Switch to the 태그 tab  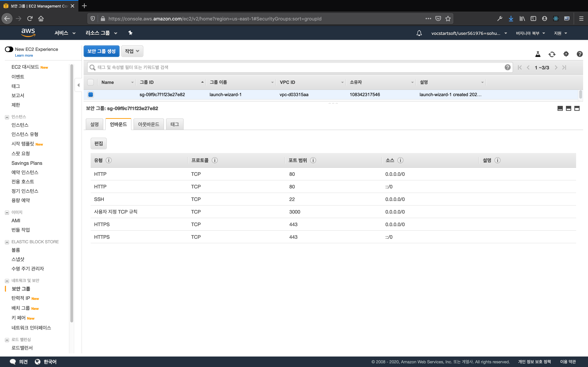coord(174,124)
